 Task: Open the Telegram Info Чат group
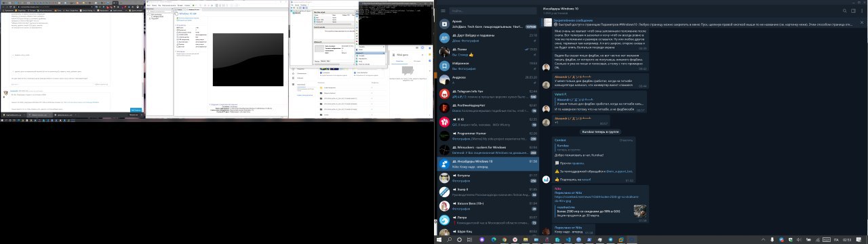(x=488, y=94)
